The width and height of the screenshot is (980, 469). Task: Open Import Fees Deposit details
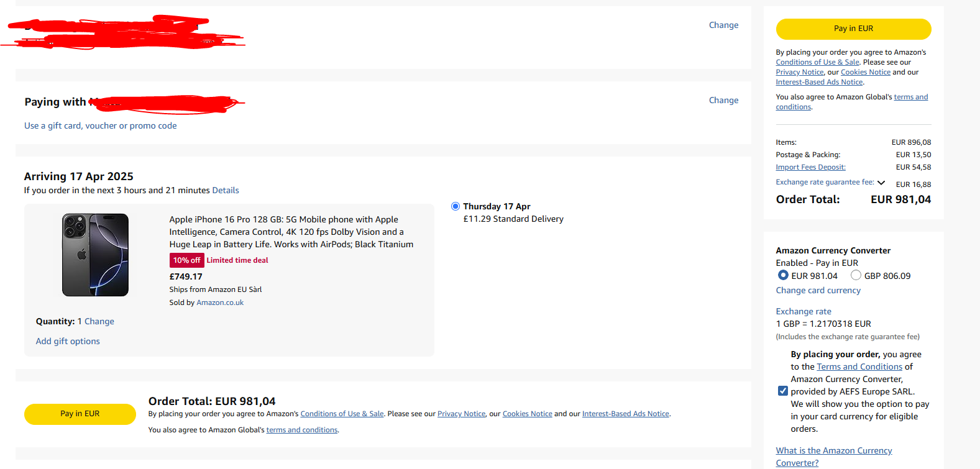810,167
